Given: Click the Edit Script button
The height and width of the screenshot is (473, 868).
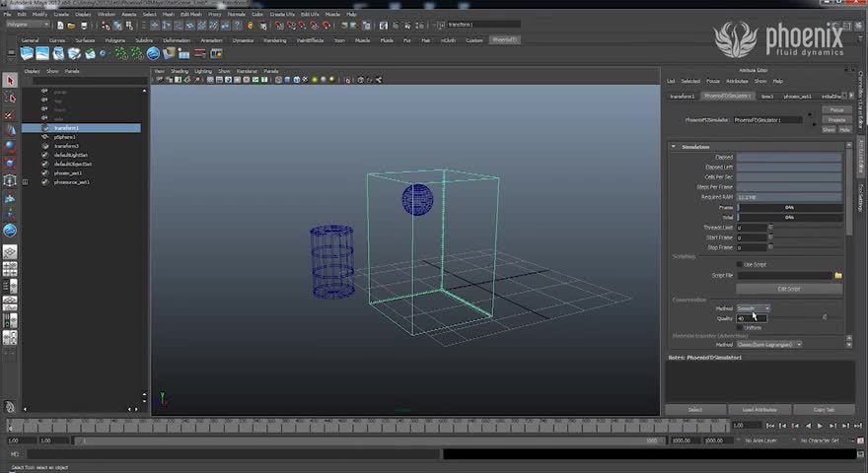Looking at the screenshot, I should (x=789, y=289).
